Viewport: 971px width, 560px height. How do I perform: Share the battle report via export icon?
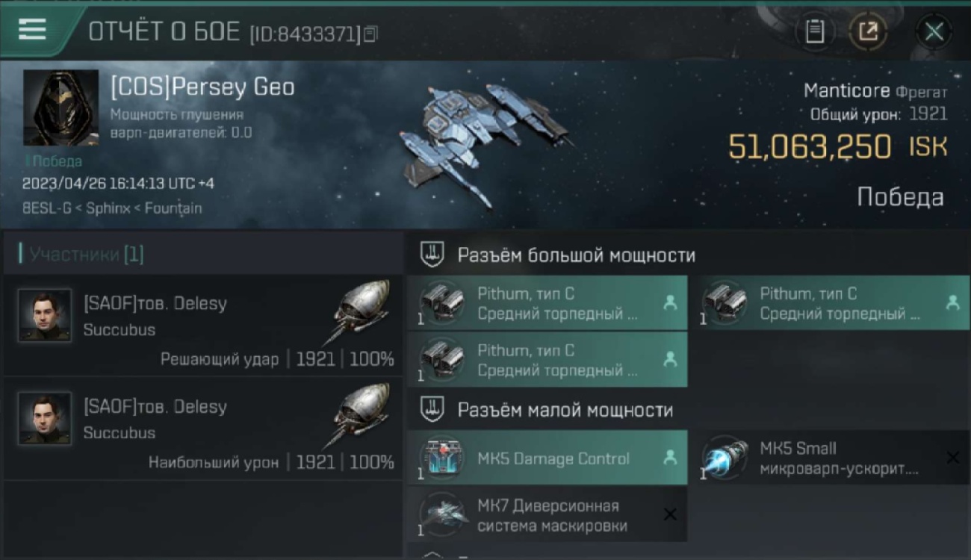click(x=868, y=31)
